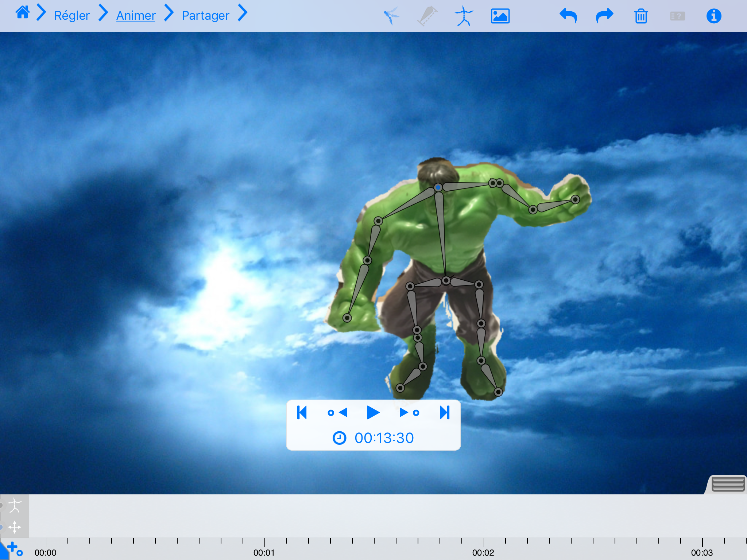The height and width of the screenshot is (560, 747).
Task: Open the Régler step
Action: tap(72, 15)
